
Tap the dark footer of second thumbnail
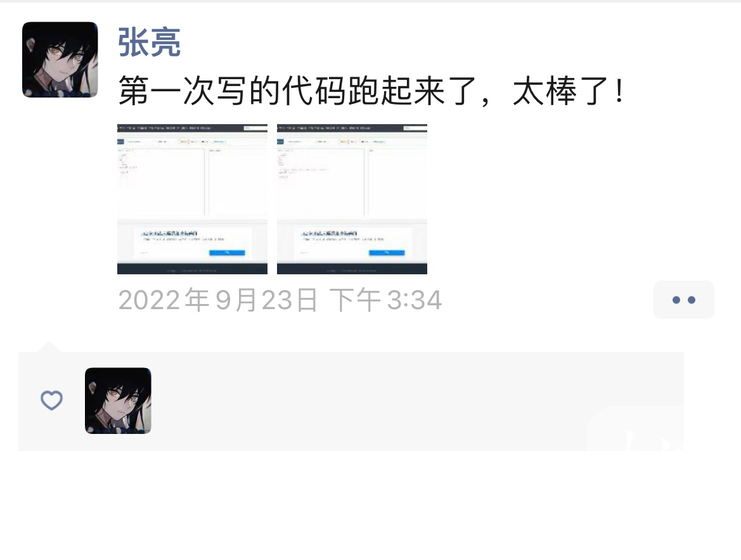[352, 270]
